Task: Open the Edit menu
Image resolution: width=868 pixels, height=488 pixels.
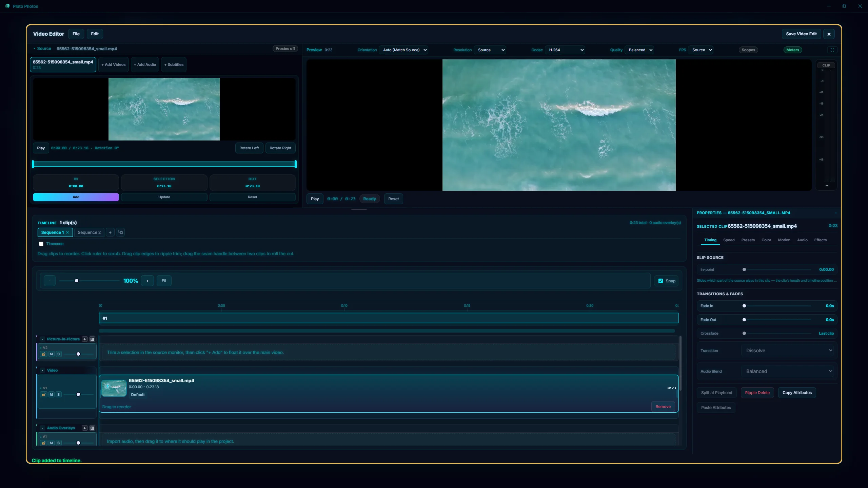Action: pos(95,34)
